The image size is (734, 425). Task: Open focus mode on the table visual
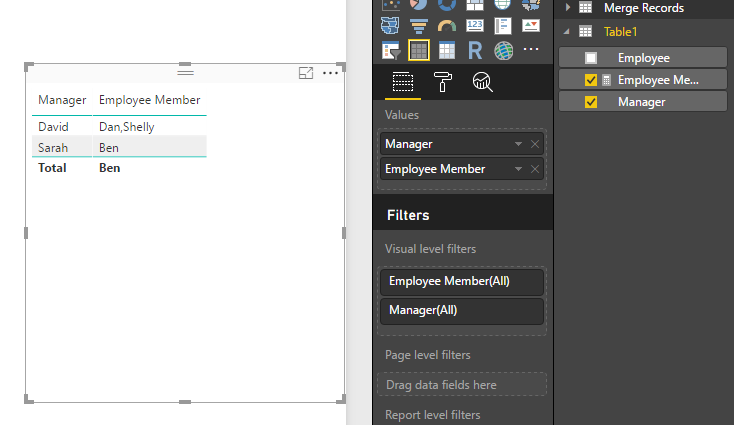306,73
